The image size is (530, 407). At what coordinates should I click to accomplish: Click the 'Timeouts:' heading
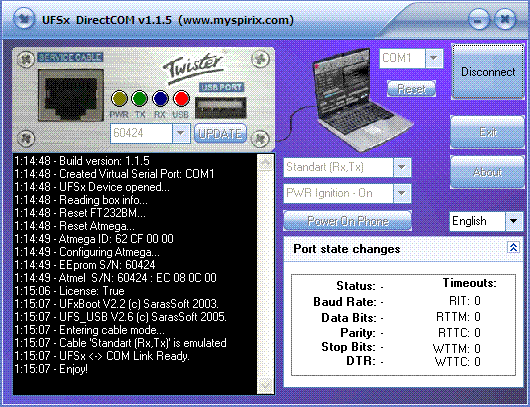click(470, 283)
